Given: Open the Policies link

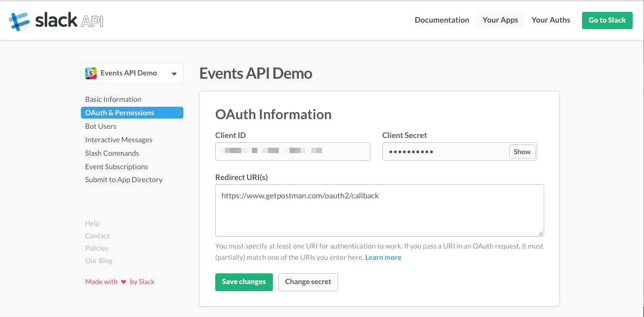Looking at the screenshot, I should [x=97, y=248].
